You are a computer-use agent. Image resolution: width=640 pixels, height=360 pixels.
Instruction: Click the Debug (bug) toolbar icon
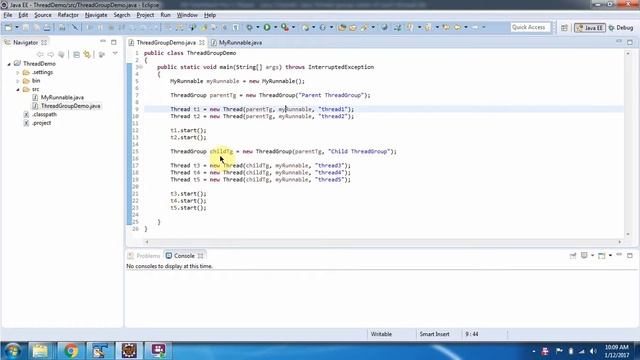249,27
